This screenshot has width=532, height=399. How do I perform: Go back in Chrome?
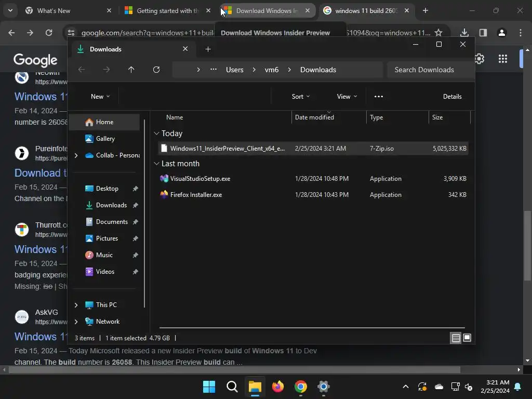11,33
